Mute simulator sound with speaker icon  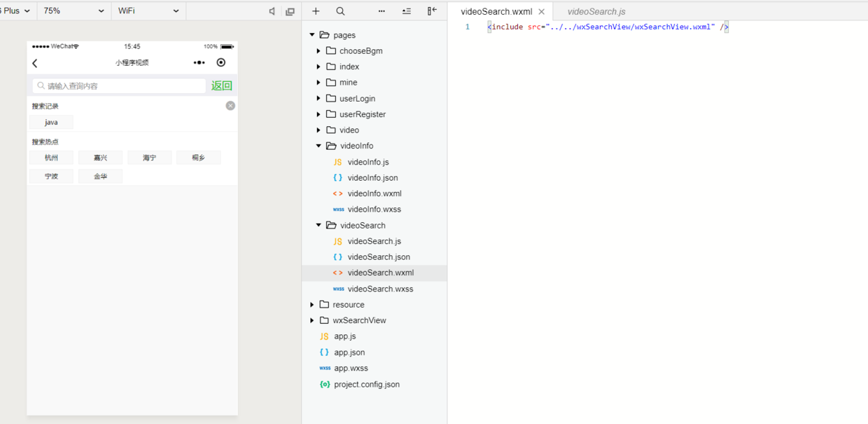[x=272, y=11]
